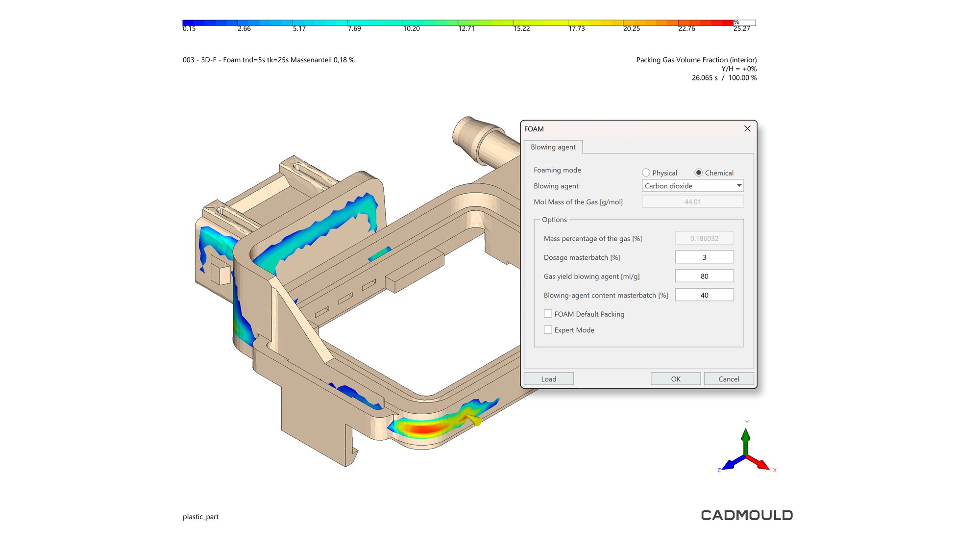Screen dimensions: 980x551
Task: Click the Mol Mass of the Gas field
Action: tap(692, 201)
